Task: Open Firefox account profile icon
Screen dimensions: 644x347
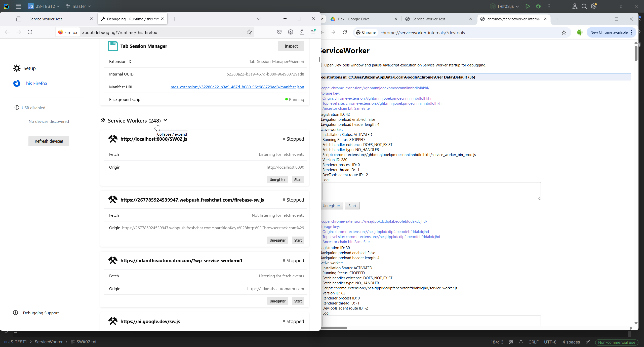Action: point(291,32)
